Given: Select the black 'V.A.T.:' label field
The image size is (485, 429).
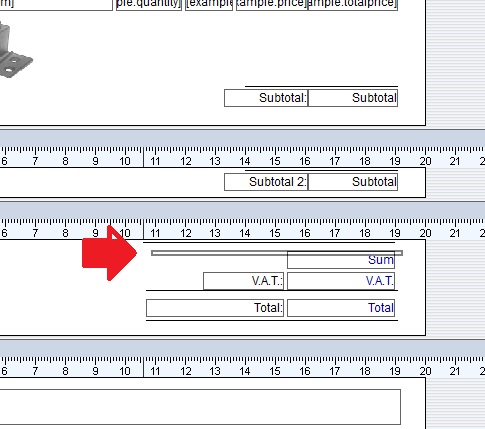Looking at the screenshot, I should 243,281.
